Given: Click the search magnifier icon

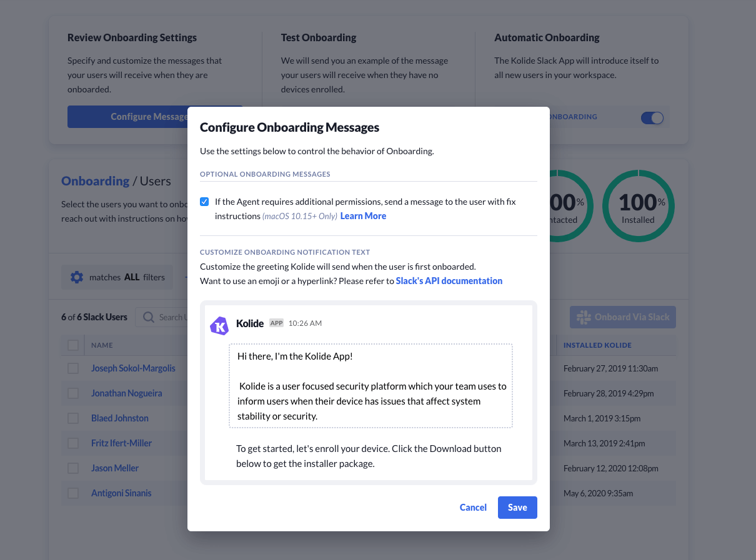Looking at the screenshot, I should [149, 317].
